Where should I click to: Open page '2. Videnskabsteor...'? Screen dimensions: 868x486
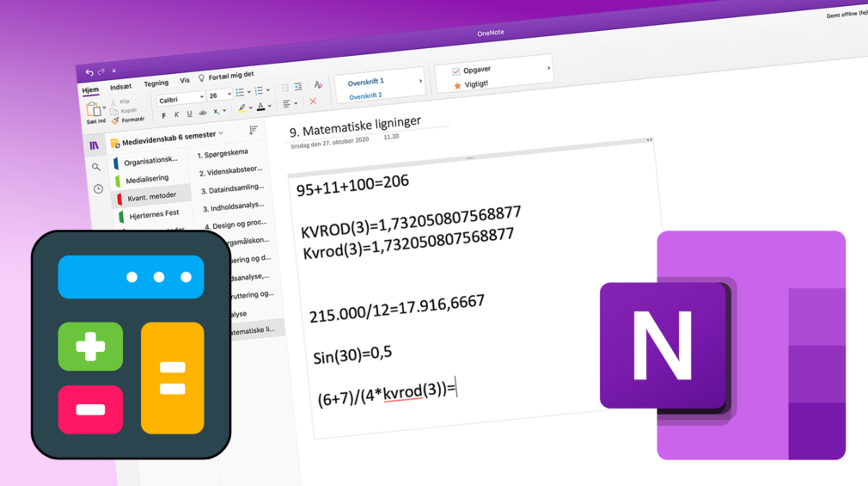231,171
